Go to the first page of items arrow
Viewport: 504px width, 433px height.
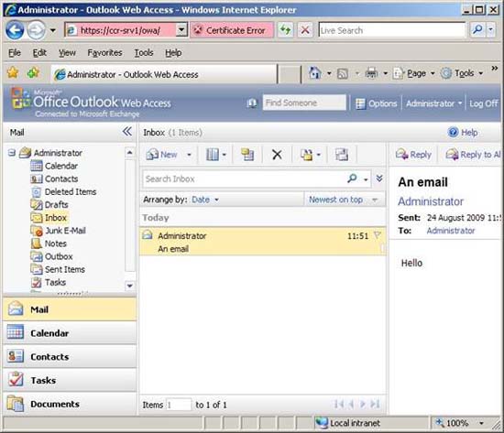(x=339, y=404)
